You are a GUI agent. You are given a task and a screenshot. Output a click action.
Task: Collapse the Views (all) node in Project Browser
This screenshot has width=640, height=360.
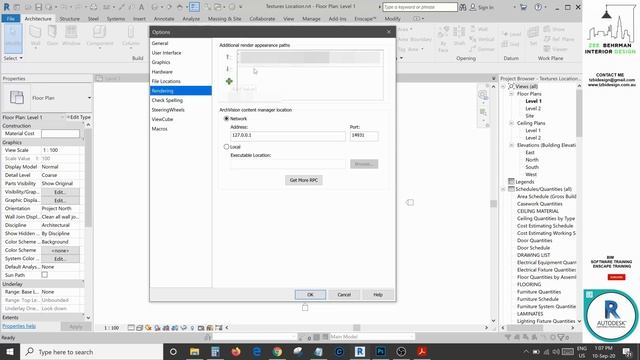[504, 87]
